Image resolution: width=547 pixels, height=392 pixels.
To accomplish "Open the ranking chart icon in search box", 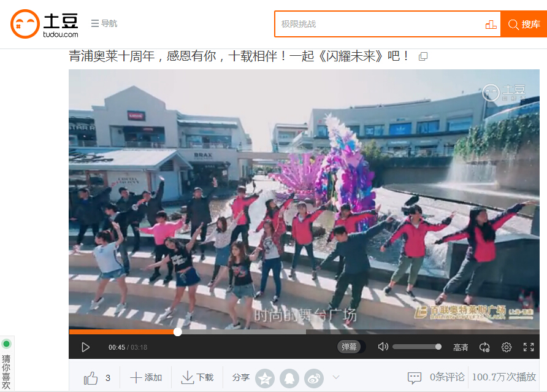I will pos(491,24).
